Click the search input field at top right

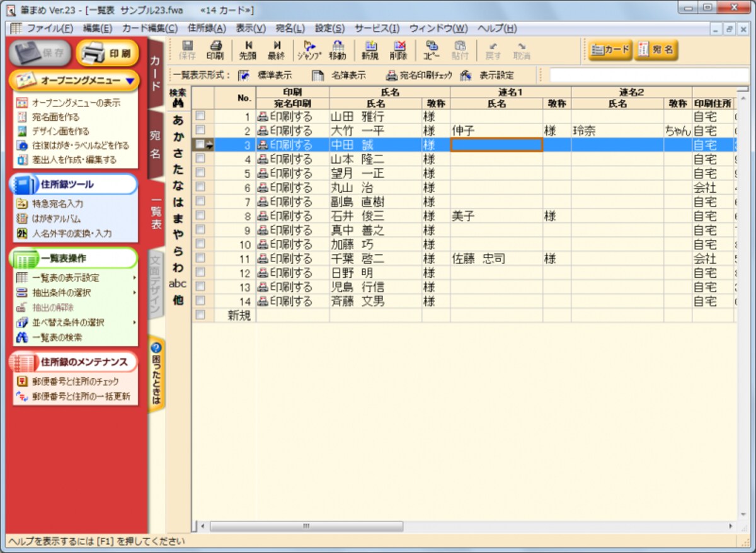(x=649, y=76)
